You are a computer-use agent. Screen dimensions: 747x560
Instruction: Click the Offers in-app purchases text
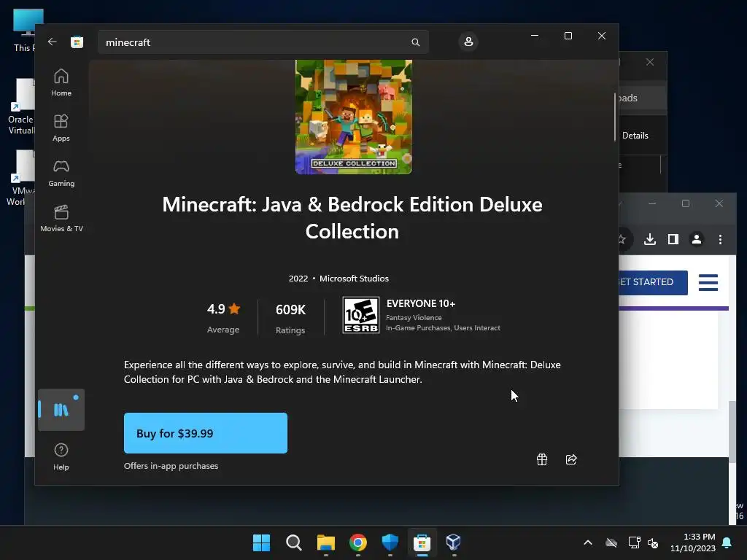(171, 466)
